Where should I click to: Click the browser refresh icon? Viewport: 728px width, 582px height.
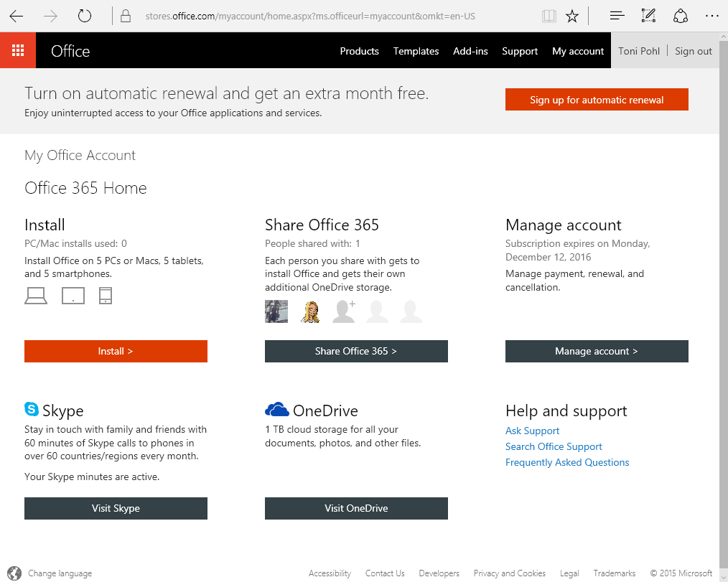[85, 16]
